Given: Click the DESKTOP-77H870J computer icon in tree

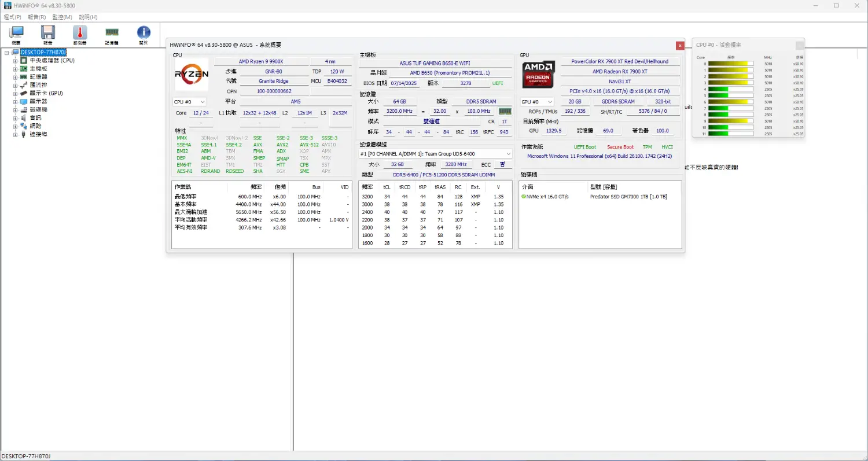Looking at the screenshot, I should [16, 52].
